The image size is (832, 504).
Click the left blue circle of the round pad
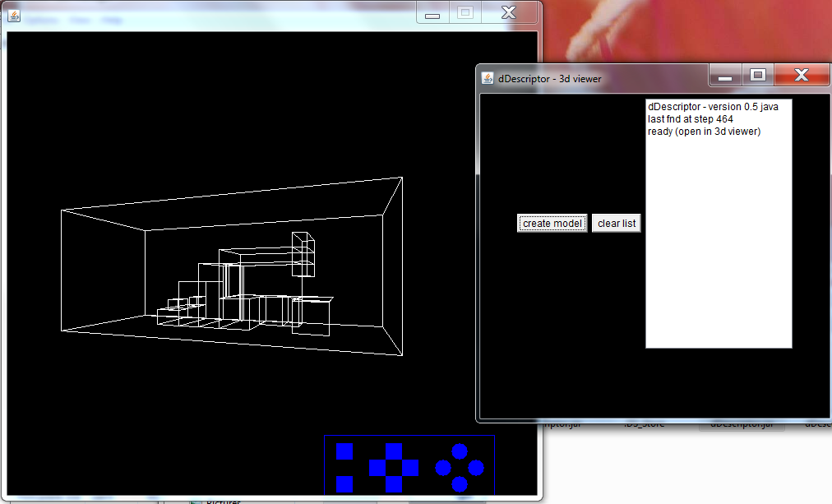(443, 468)
